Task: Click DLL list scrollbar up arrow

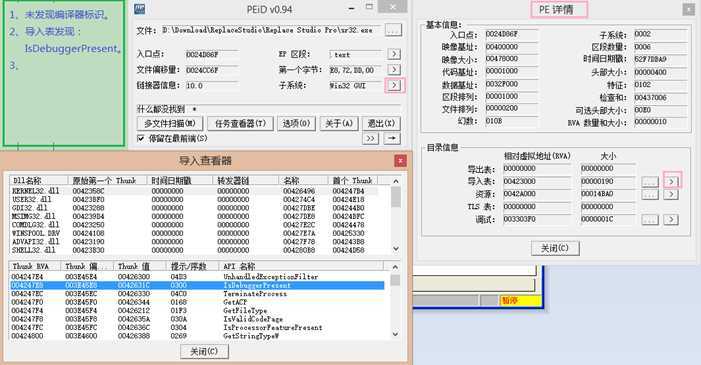Action: (396, 181)
